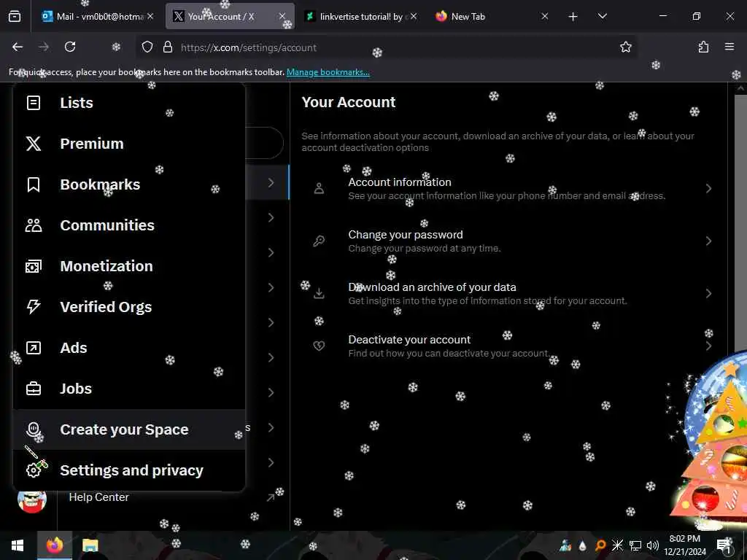Image resolution: width=747 pixels, height=560 pixels.
Task: Expand Account information chevron
Action: click(709, 189)
